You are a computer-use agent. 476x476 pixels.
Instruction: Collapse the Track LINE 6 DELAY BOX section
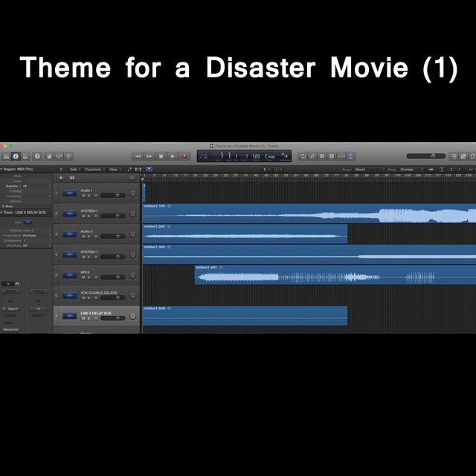(1, 213)
